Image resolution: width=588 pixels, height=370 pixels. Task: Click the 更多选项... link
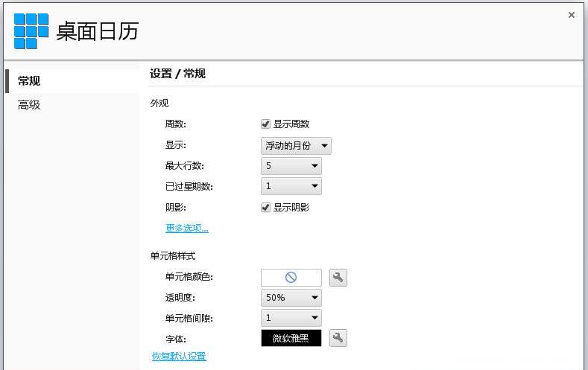pyautogui.click(x=187, y=229)
